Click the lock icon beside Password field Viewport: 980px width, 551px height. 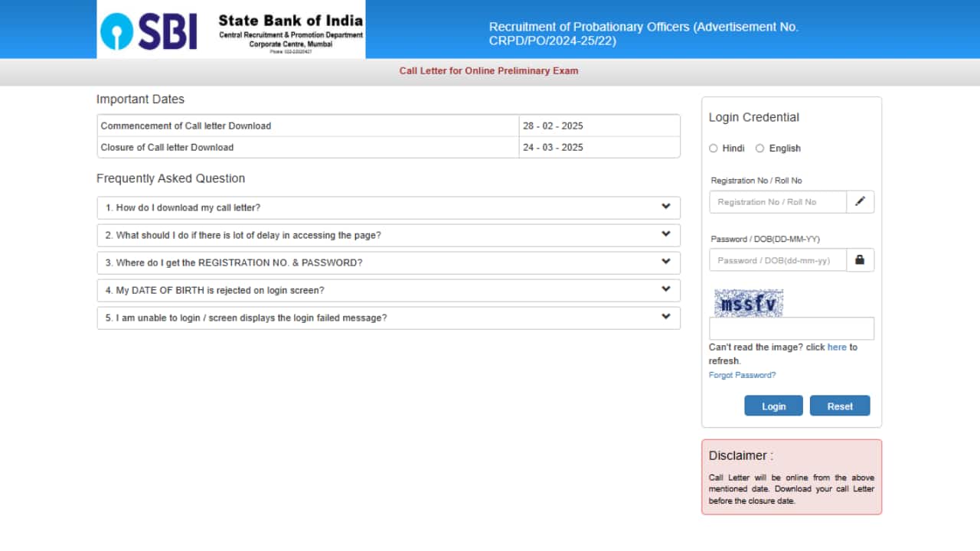pyautogui.click(x=860, y=259)
